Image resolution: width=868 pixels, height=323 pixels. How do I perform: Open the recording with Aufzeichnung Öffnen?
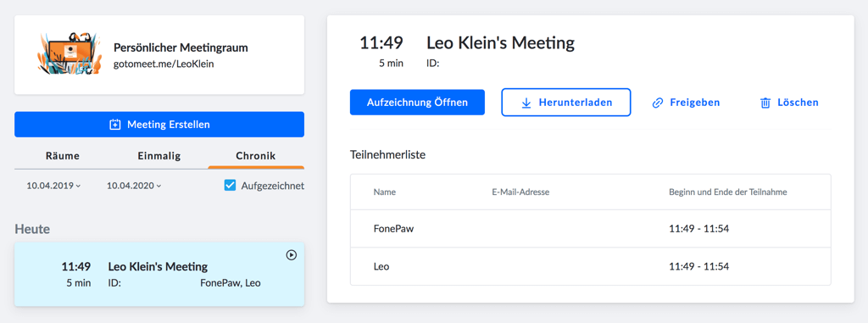[x=417, y=103]
